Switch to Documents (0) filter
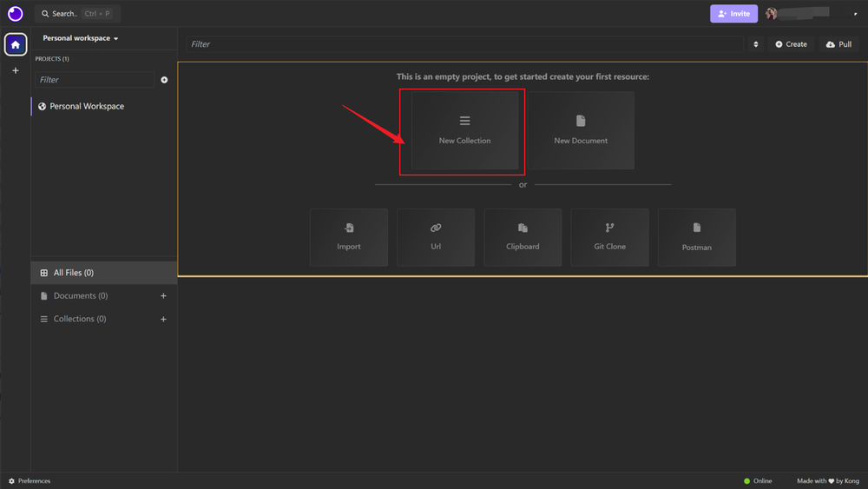The height and width of the screenshot is (489, 868). tap(81, 296)
